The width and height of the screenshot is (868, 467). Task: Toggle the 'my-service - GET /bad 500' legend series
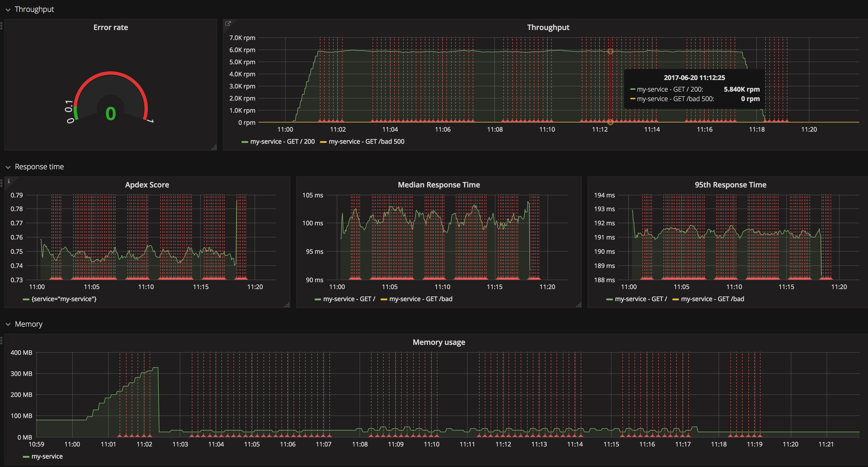[366, 141]
